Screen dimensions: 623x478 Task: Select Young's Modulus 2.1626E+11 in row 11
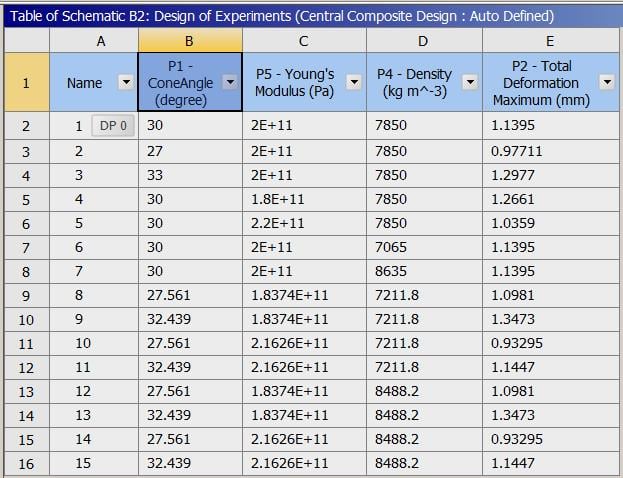click(304, 343)
